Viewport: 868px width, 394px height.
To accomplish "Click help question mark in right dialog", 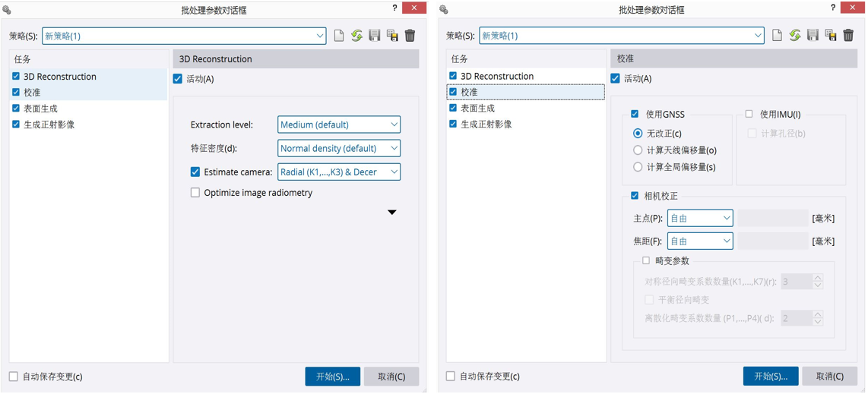I will click(833, 8).
